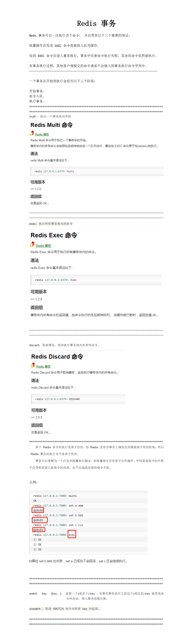193x644 pixels.
Task: Click '批量操作在发送 EXEC 命令前被放入队列缓存' line
Action: (65, 45)
